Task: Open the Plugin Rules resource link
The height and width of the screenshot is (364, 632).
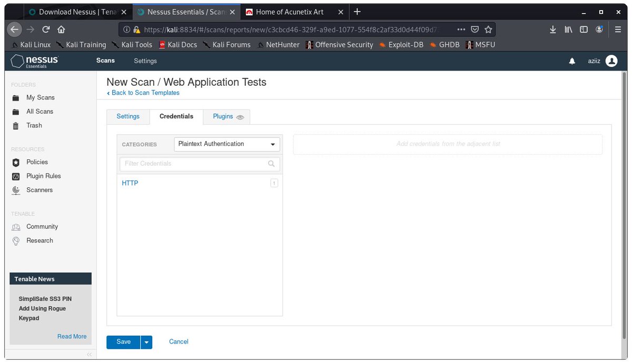Action: pyautogui.click(x=44, y=176)
